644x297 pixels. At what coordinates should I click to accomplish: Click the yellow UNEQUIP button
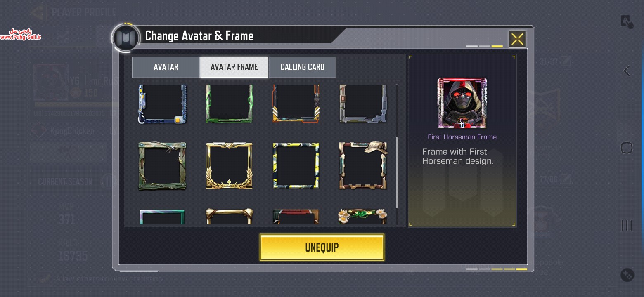pos(322,247)
